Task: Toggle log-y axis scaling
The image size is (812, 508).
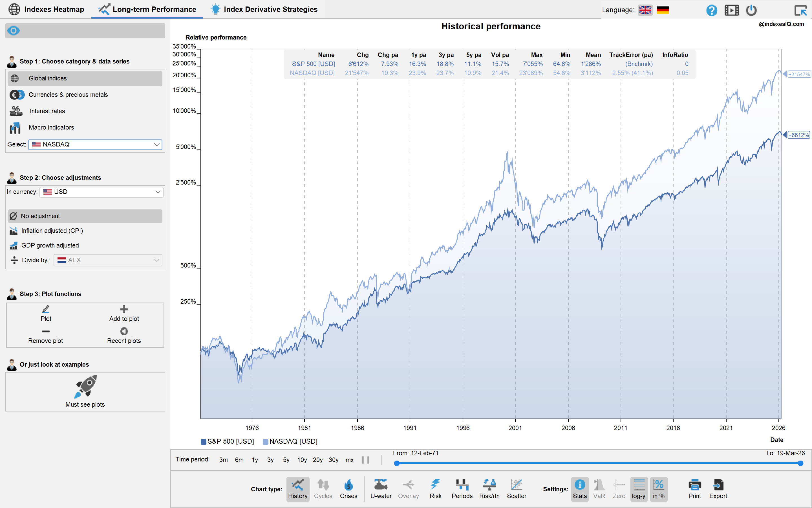Action: pos(639,489)
